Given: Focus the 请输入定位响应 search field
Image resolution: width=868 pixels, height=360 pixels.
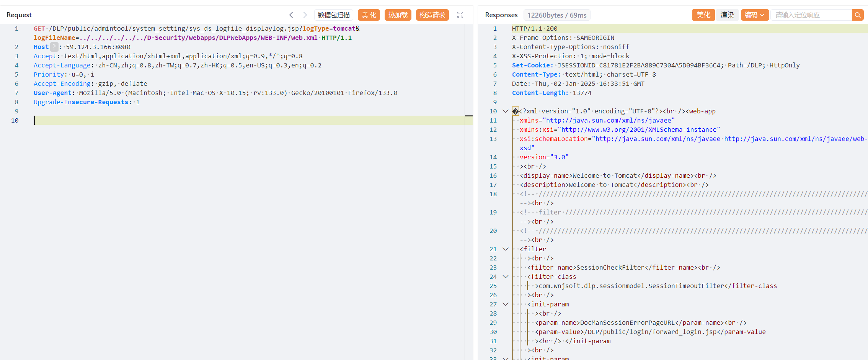Looking at the screenshot, I should point(811,15).
